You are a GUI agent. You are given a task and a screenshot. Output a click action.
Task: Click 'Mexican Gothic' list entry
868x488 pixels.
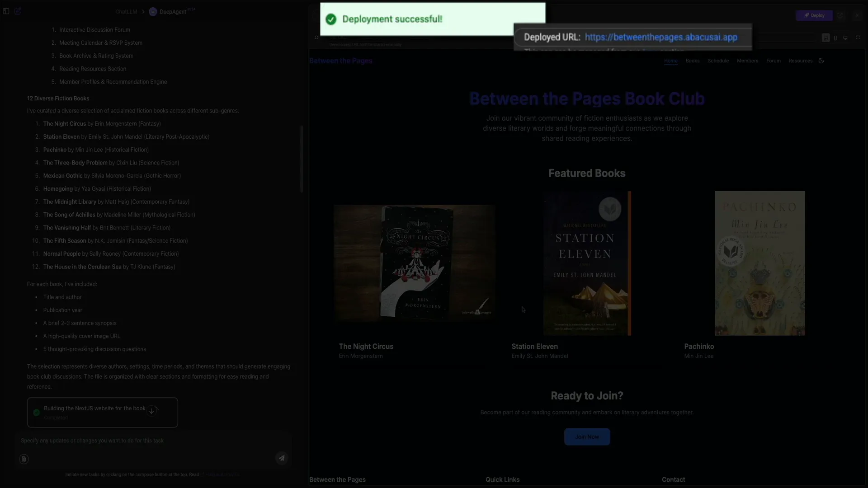112,176
